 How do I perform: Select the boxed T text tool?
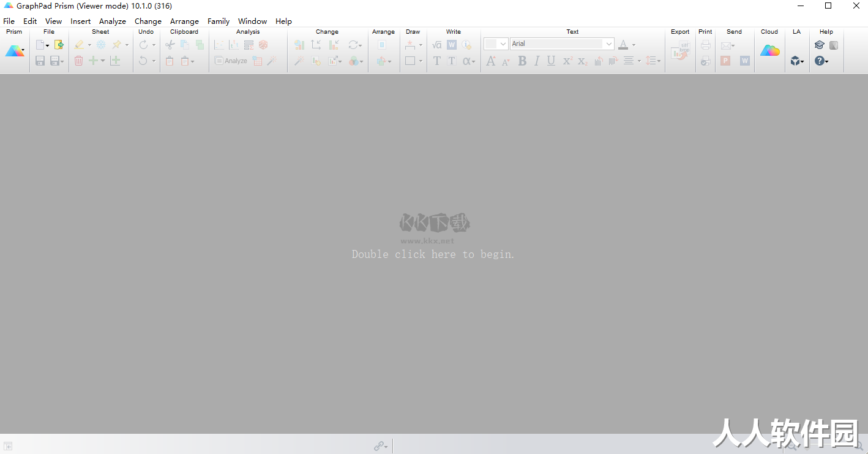(452, 61)
